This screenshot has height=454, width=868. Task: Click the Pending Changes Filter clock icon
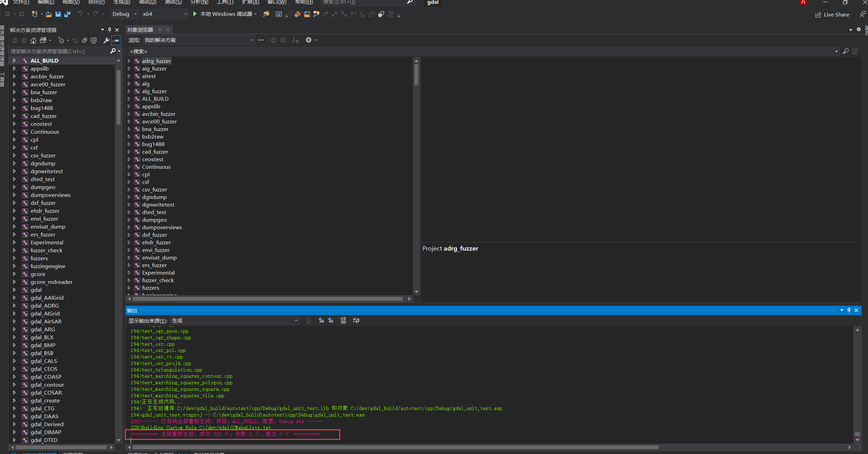(62, 41)
